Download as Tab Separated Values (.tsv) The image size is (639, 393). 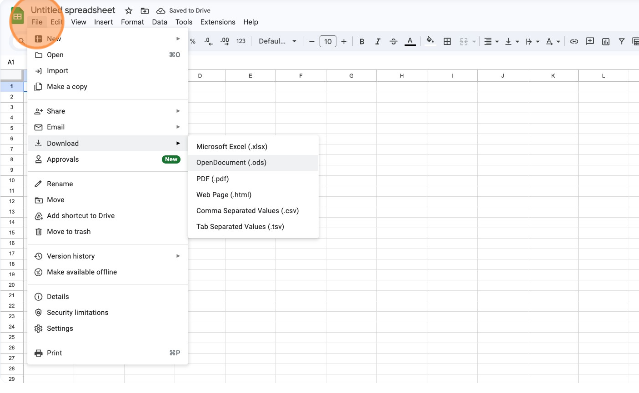click(x=253, y=226)
